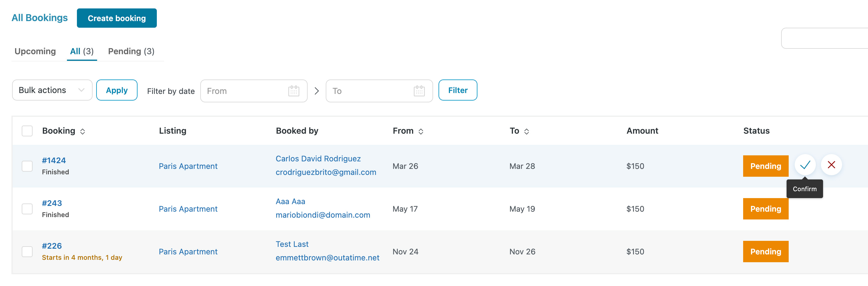868x286 pixels.
Task: Open calendar icon in From date field
Action: click(x=293, y=91)
